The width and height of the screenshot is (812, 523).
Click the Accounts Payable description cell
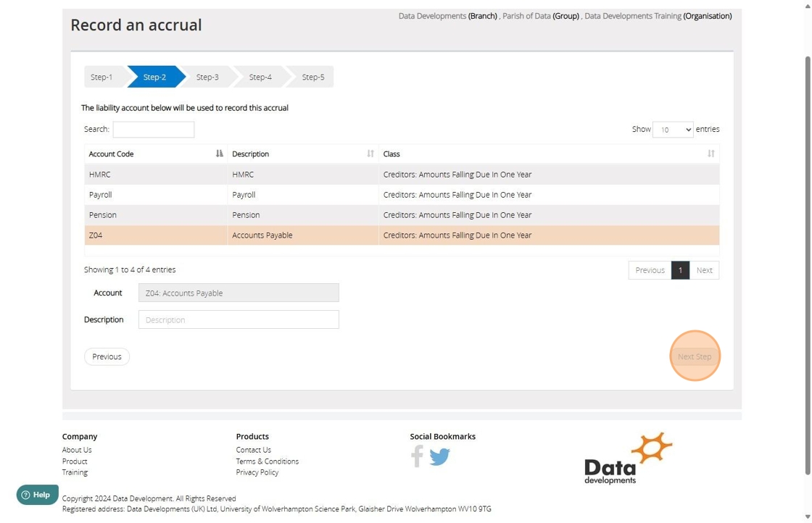(303, 235)
